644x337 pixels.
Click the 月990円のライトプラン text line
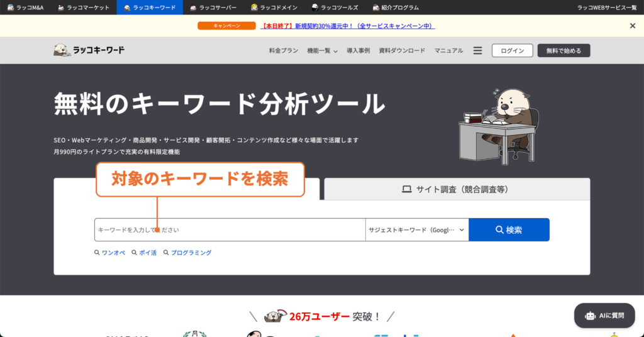point(116,152)
